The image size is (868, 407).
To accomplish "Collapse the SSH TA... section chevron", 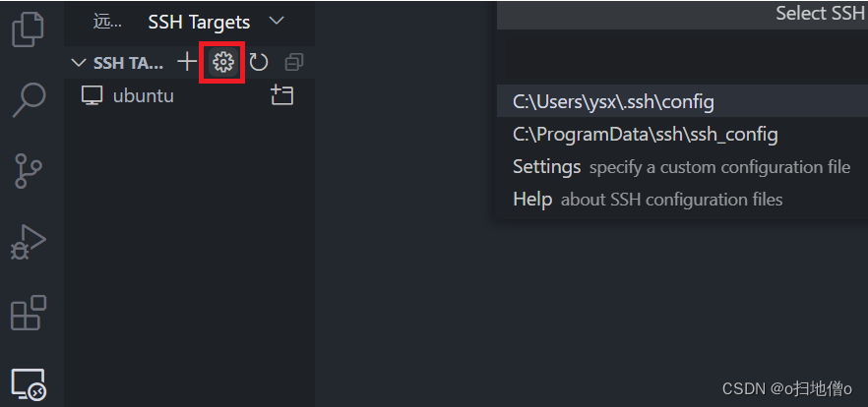I will (x=80, y=63).
